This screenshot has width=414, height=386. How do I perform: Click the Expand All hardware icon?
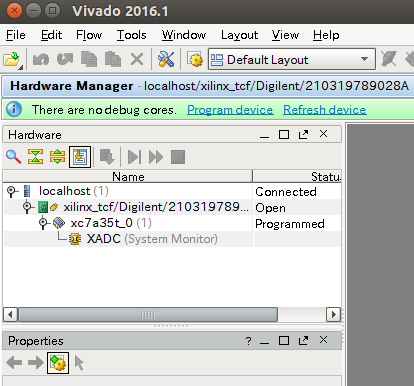(x=57, y=157)
